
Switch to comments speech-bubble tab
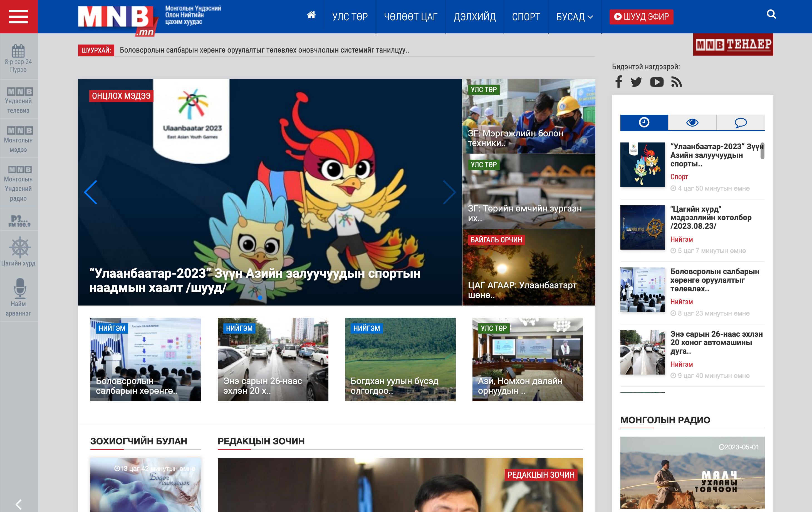pyautogui.click(x=741, y=122)
